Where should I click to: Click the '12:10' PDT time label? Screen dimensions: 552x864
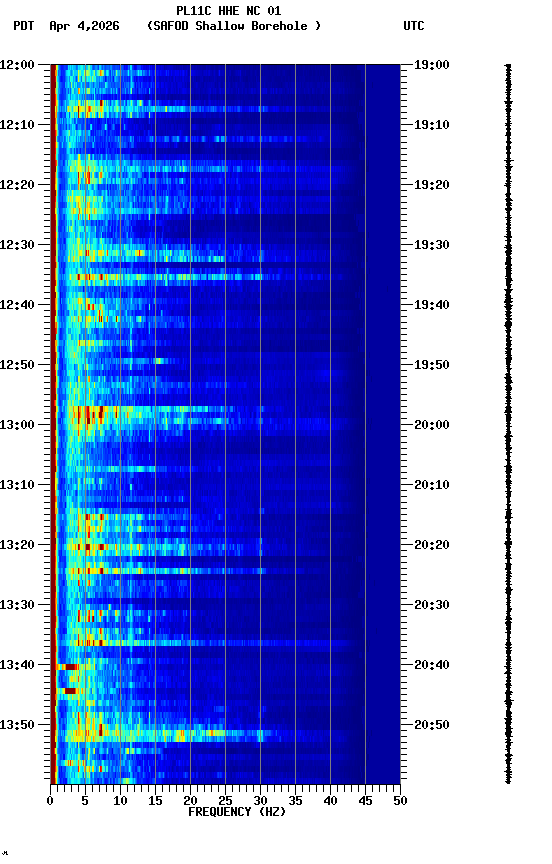17,125
